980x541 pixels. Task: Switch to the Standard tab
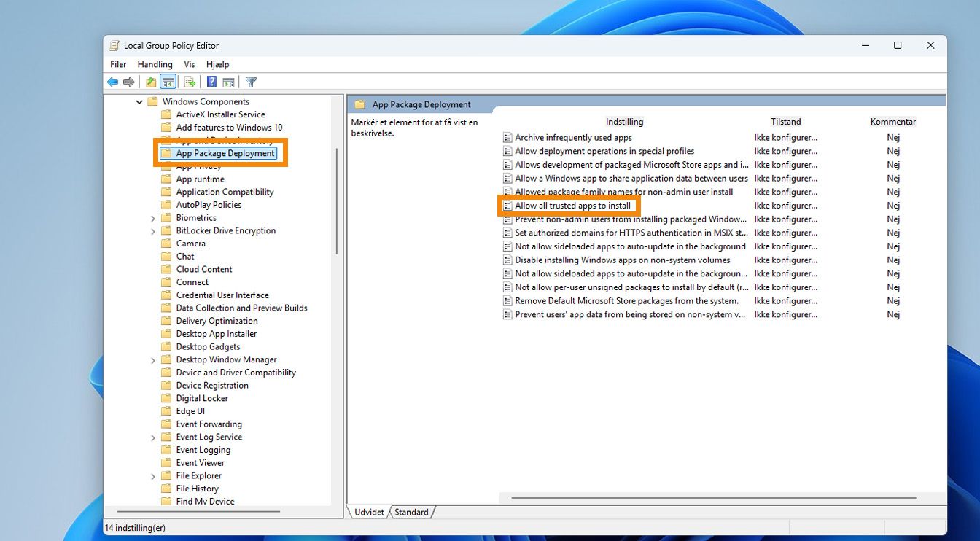click(x=412, y=512)
